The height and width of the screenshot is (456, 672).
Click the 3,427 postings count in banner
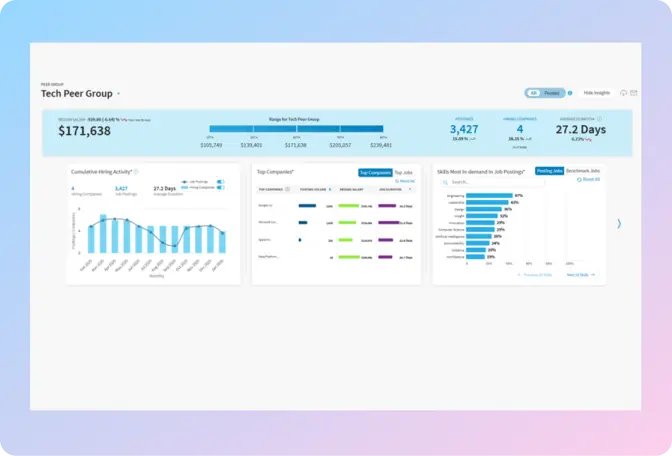pos(464,129)
